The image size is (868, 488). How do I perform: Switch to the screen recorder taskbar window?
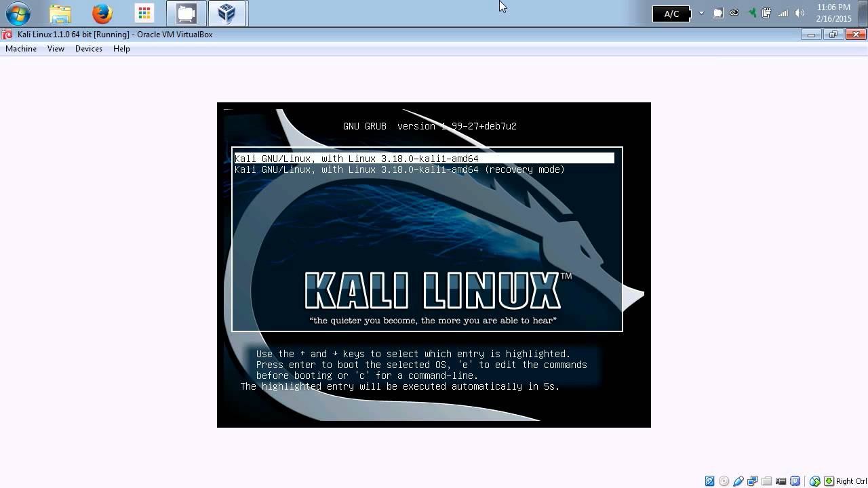click(186, 14)
